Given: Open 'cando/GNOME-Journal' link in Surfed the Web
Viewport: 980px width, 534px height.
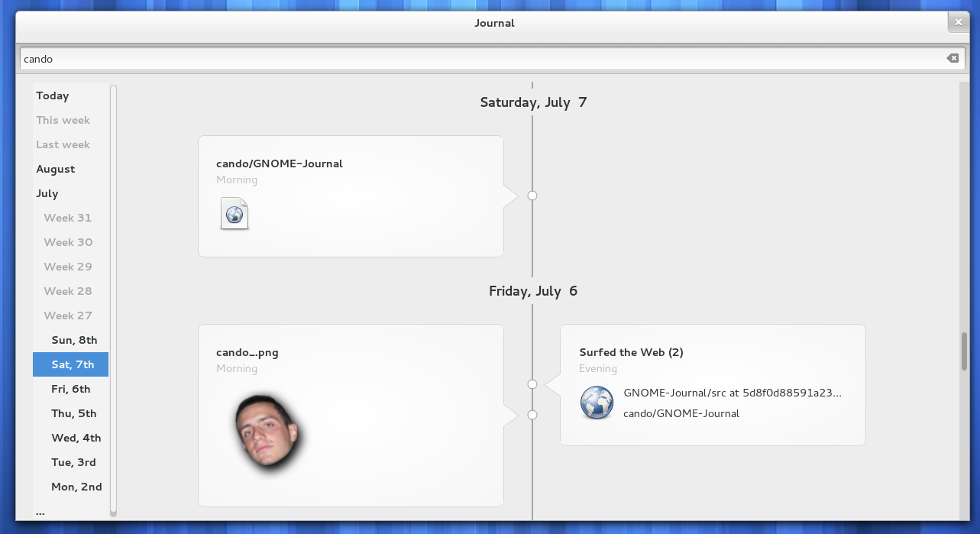Looking at the screenshot, I should [x=681, y=413].
